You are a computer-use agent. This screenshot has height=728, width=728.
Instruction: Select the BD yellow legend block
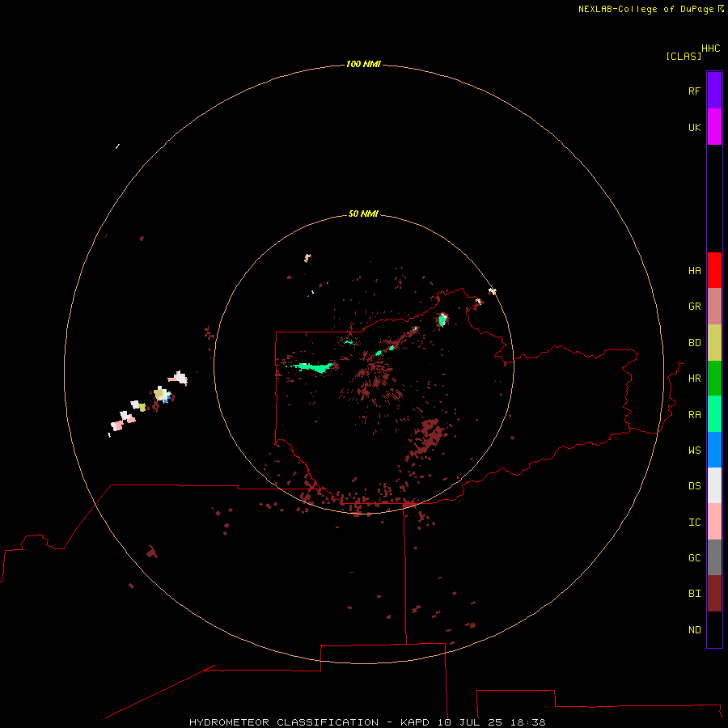pyautogui.click(x=714, y=343)
